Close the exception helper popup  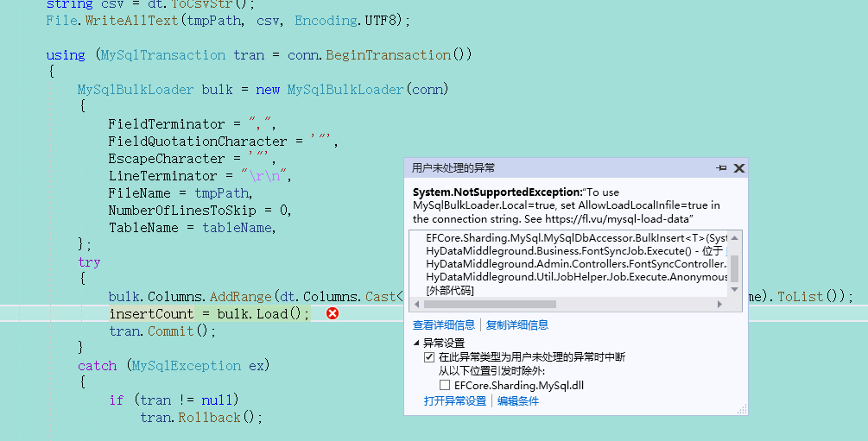738,168
